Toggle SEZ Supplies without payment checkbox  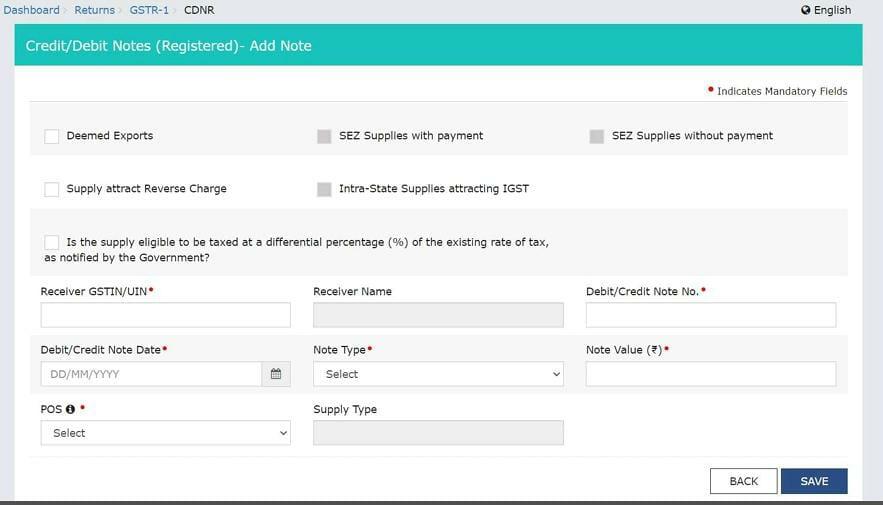coord(596,136)
